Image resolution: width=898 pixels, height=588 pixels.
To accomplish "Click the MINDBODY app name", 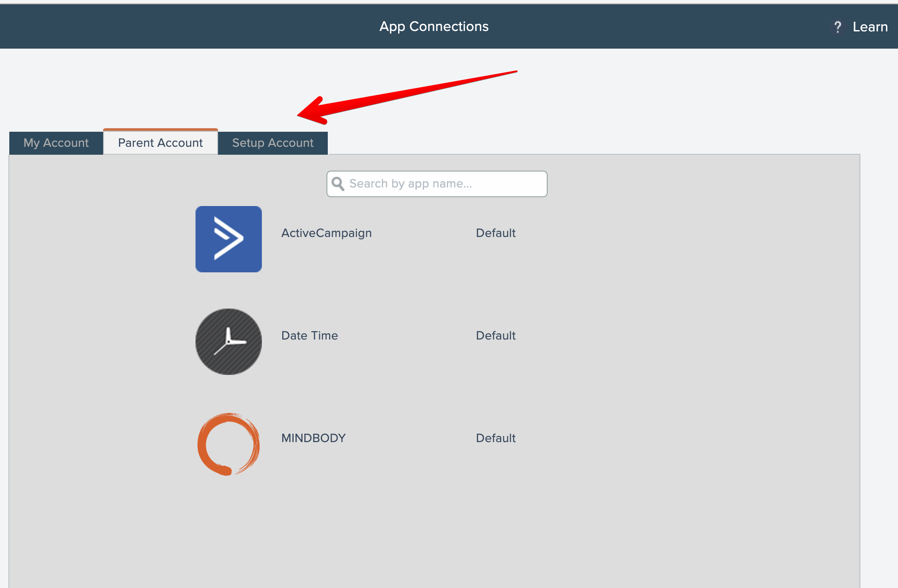I will click(x=313, y=438).
